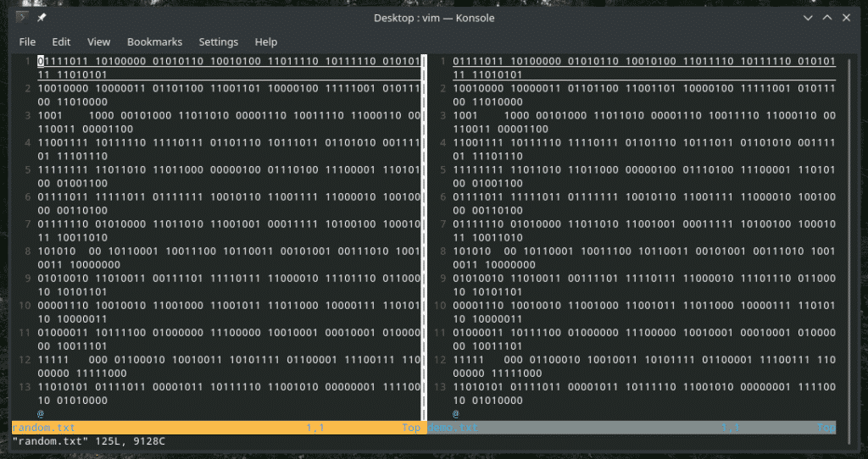The height and width of the screenshot is (459, 868).
Task: Click the vim command line showing "random.txt" 125L
Action: pos(95,441)
